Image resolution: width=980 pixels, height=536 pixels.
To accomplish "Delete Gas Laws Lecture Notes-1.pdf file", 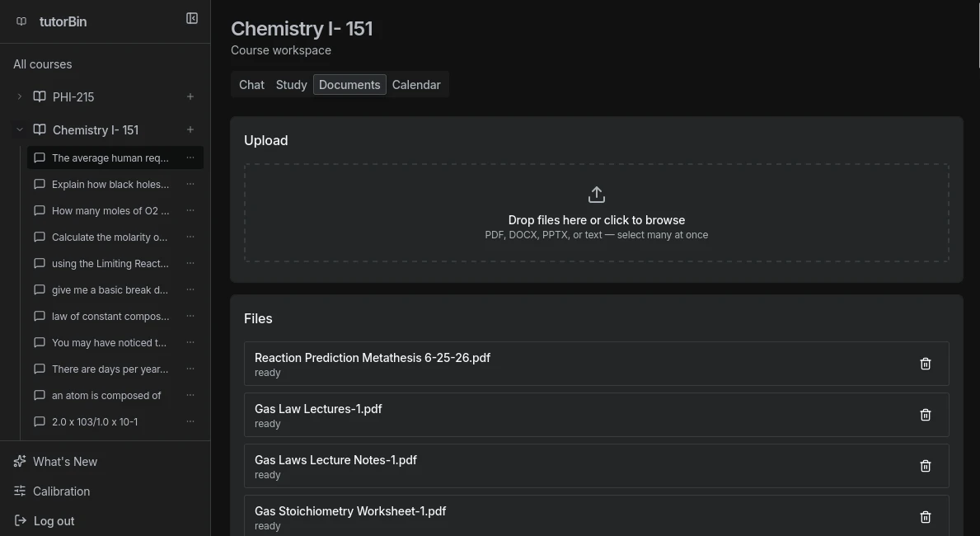I will click(x=926, y=466).
